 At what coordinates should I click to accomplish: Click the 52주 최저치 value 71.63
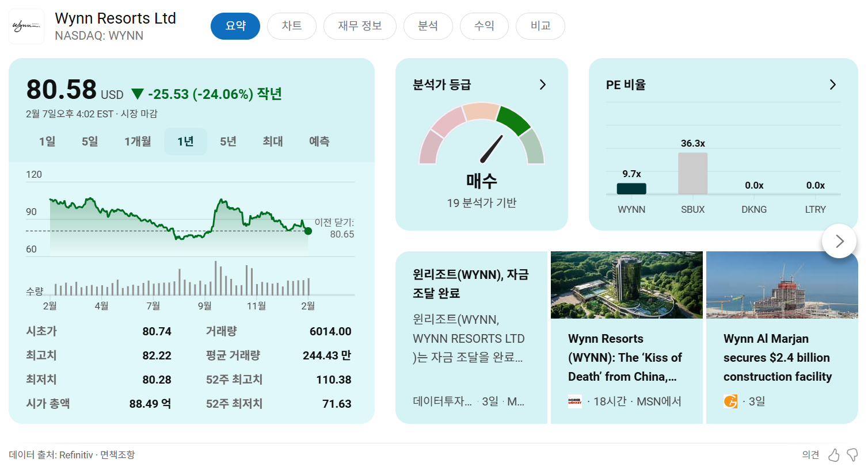tap(337, 404)
